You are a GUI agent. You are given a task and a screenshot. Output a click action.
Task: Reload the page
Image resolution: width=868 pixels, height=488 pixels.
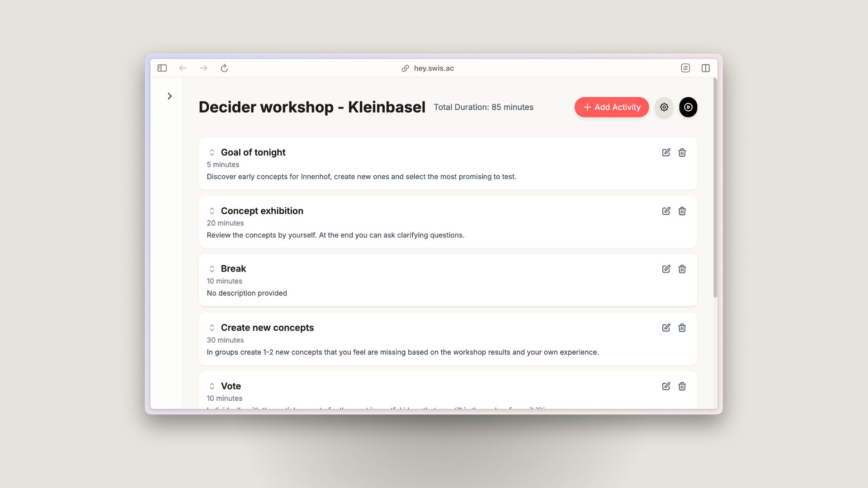[224, 68]
